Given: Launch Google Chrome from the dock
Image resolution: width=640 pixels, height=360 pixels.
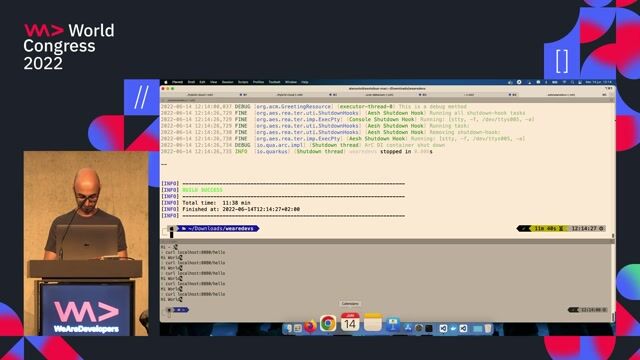Looking at the screenshot, I should pos(328,323).
